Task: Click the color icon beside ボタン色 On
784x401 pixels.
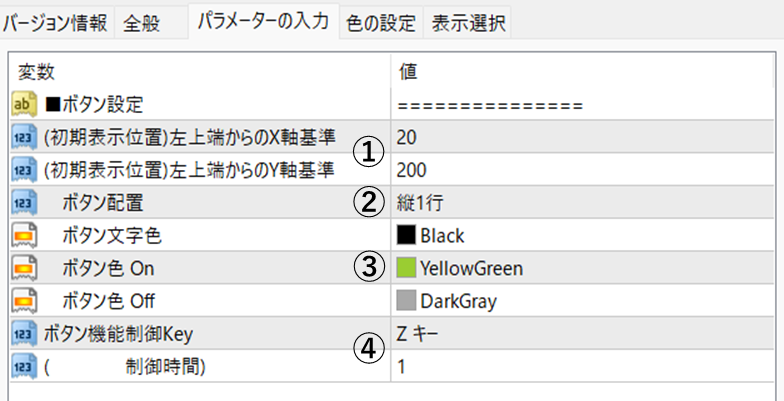Action: (24, 268)
